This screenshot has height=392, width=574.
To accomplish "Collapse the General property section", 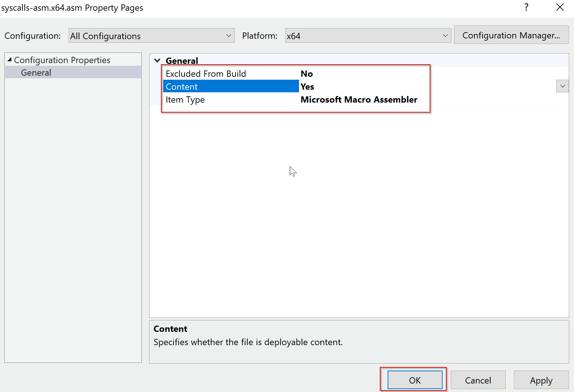I will [158, 61].
